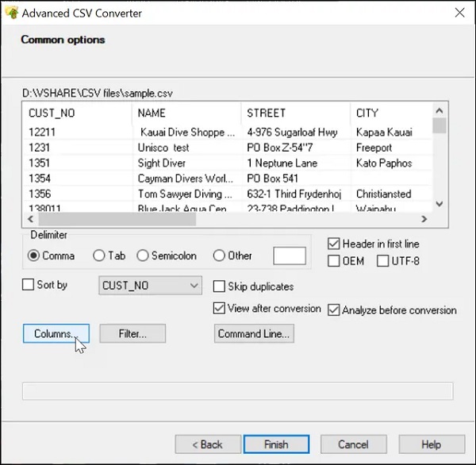Select the 1356 customer number cell

click(78, 194)
